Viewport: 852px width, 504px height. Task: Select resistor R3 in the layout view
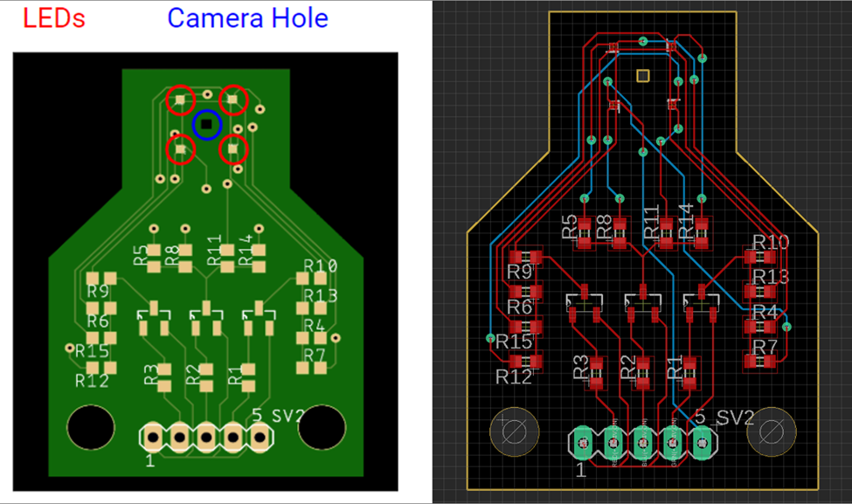pyautogui.click(x=596, y=374)
